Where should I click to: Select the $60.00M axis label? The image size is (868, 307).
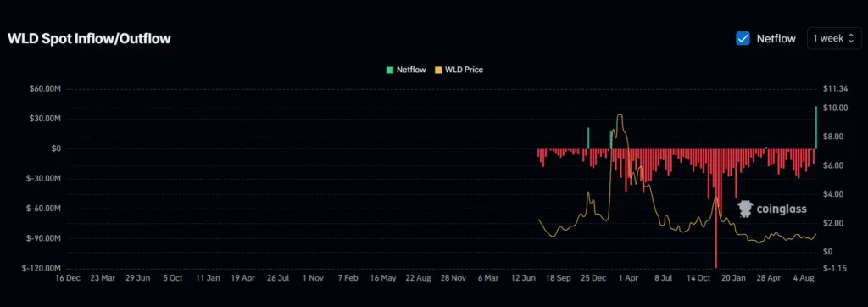[45, 89]
